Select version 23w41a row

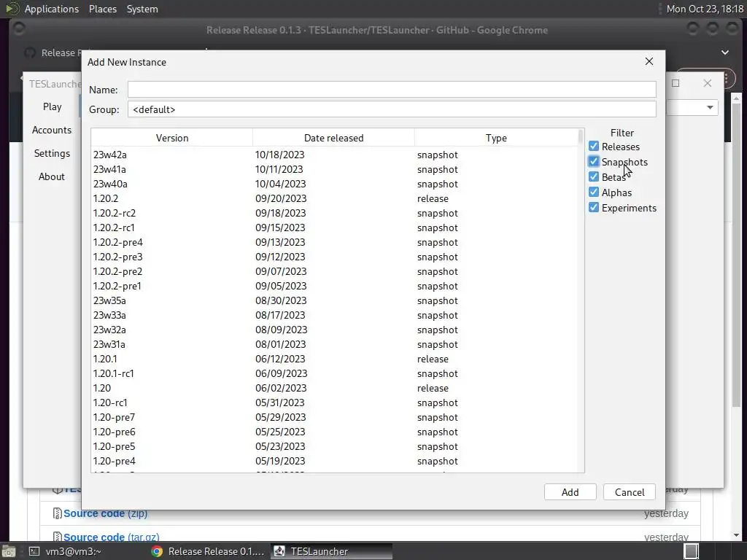coord(334,169)
